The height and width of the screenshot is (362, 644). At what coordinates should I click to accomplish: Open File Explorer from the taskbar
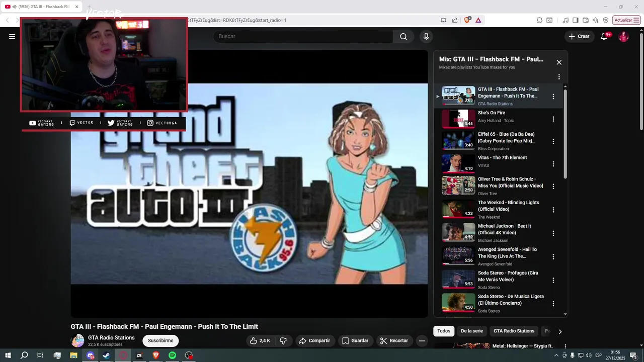[x=73, y=355]
